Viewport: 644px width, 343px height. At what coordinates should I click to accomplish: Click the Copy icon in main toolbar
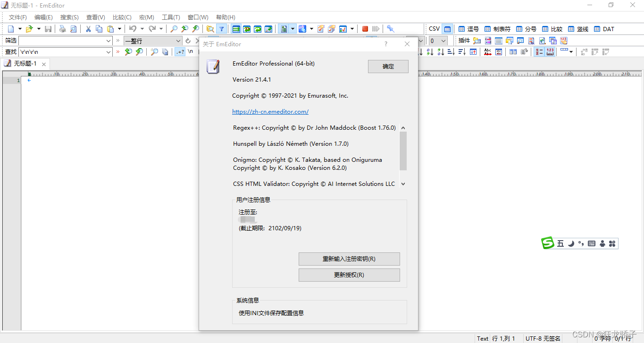[99, 29]
